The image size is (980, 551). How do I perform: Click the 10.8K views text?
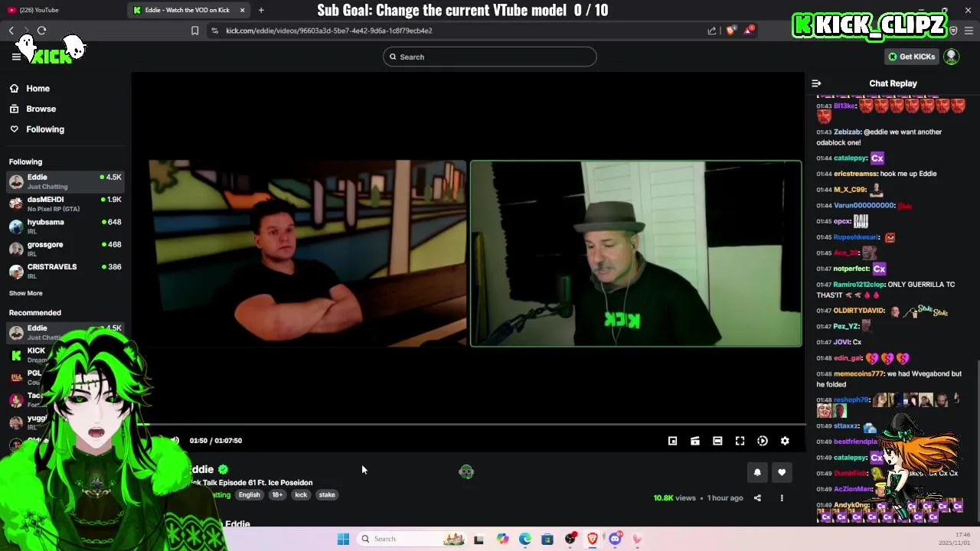pos(675,498)
